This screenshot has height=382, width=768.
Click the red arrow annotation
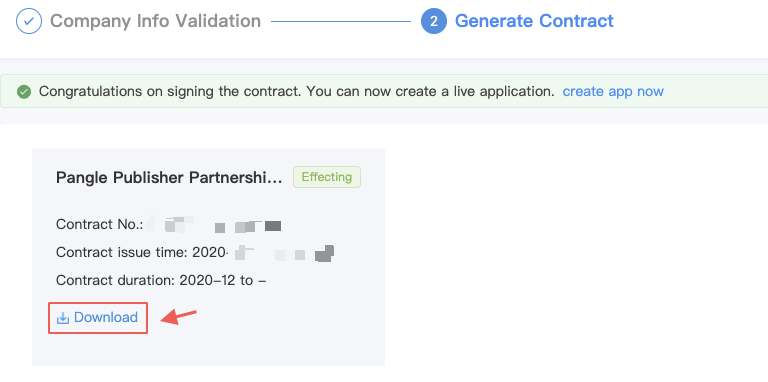point(179,317)
